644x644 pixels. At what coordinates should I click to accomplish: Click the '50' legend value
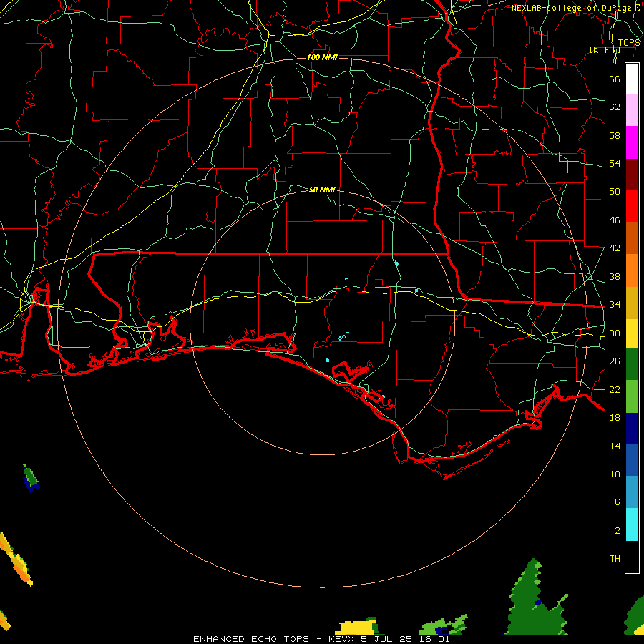pyautogui.click(x=615, y=192)
